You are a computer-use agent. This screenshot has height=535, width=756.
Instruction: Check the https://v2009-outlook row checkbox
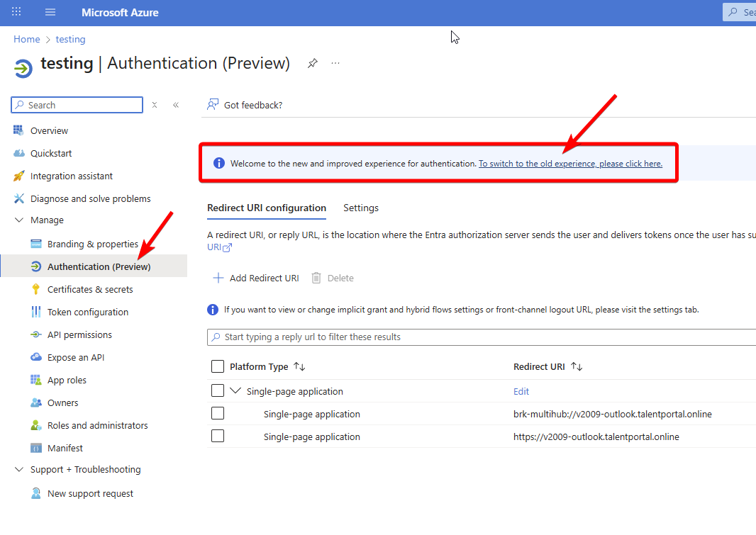click(218, 436)
